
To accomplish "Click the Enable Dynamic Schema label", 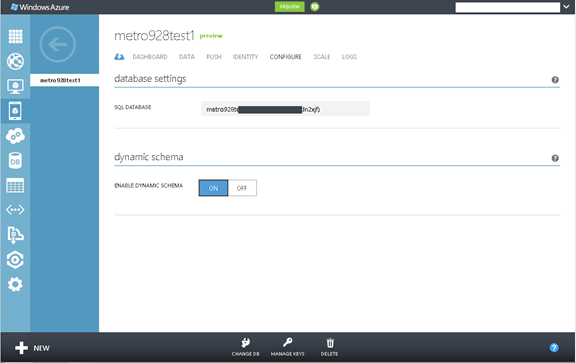I will coord(148,186).
